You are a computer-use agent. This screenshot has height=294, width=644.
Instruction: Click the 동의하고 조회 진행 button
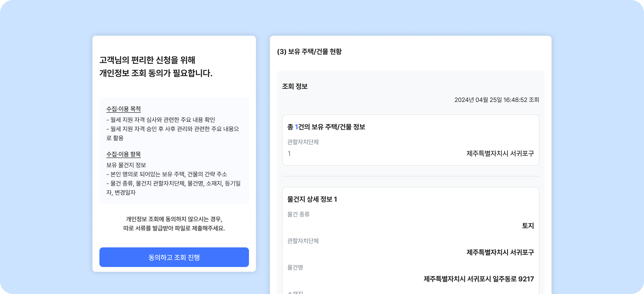174,257
